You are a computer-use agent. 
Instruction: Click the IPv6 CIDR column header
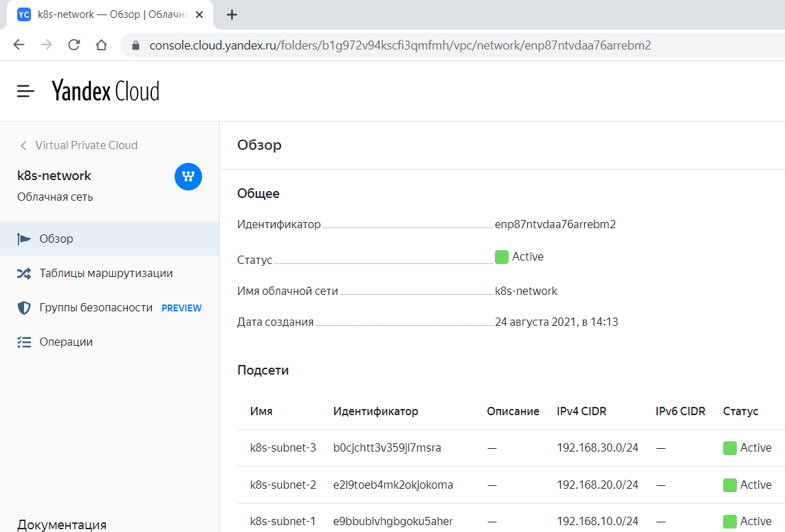pyautogui.click(x=681, y=412)
